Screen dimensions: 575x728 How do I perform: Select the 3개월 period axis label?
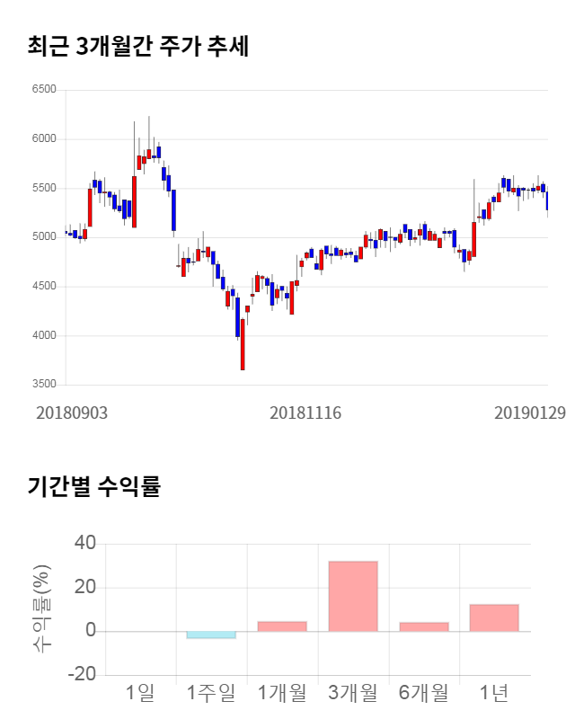(353, 692)
